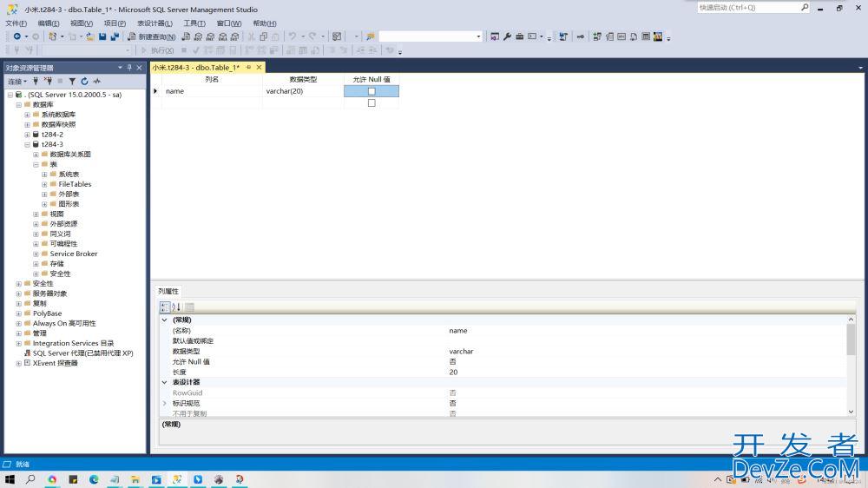Click the Activity Monitor icon in Object Explorer
The image size is (868, 488).
(97, 82)
